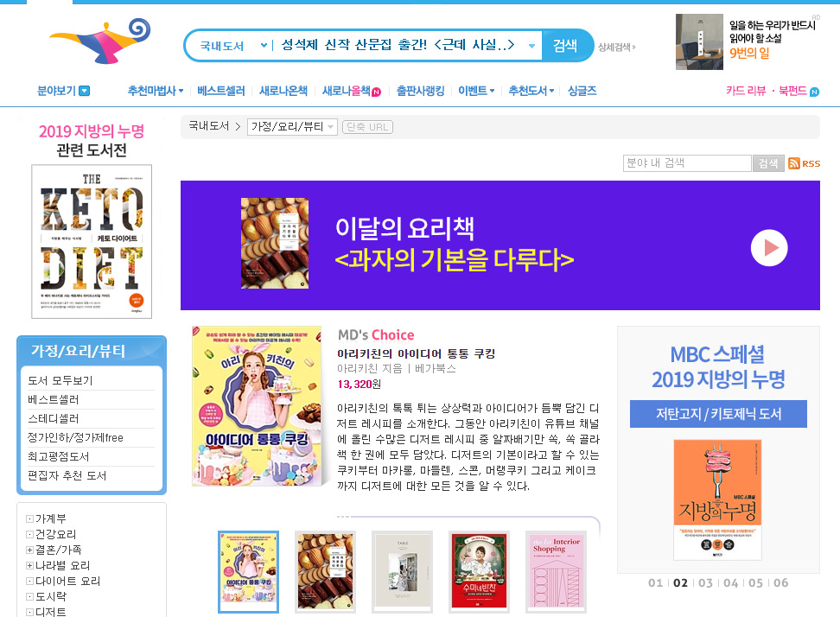Select the 가계부 category item
Screen dimensions: 840x617
(51, 518)
